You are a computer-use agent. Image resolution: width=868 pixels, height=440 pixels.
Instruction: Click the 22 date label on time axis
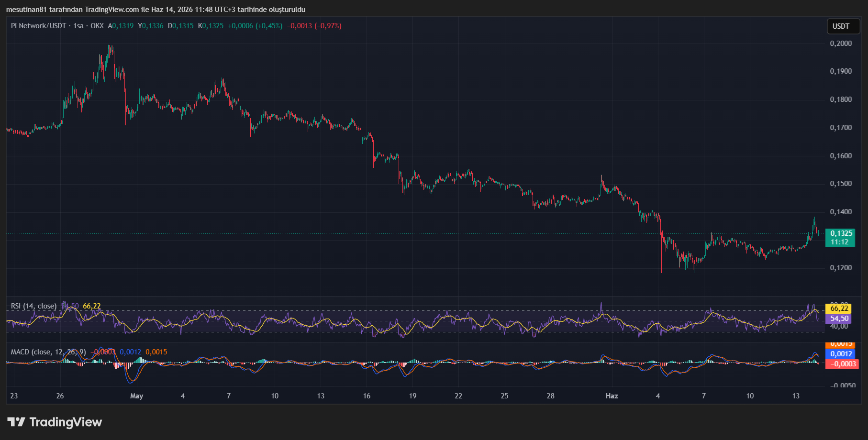(x=458, y=396)
